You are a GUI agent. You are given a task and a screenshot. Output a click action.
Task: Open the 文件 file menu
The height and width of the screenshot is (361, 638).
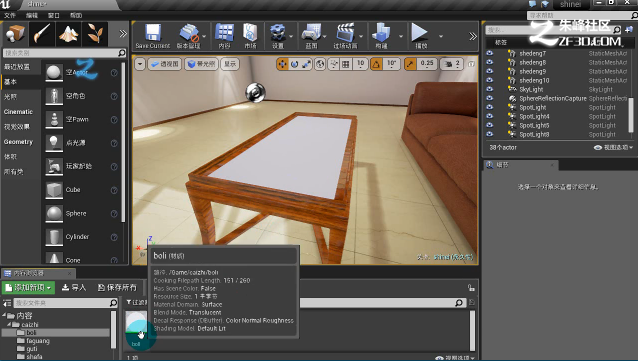[x=9, y=15]
